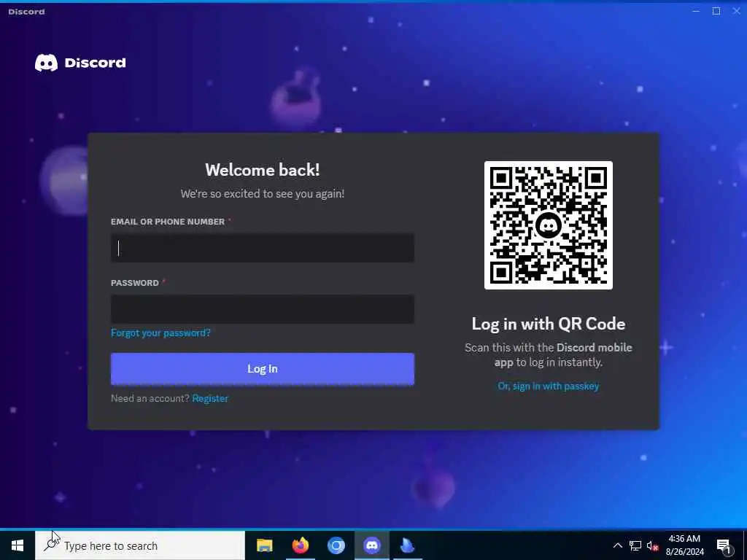Show hidden system tray icons
The image size is (747, 560).
tap(617, 545)
